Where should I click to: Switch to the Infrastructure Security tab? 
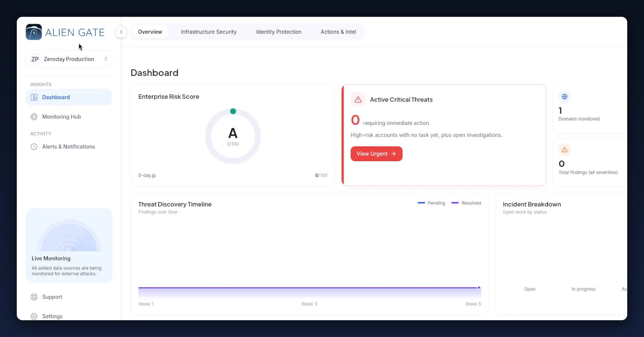click(209, 32)
